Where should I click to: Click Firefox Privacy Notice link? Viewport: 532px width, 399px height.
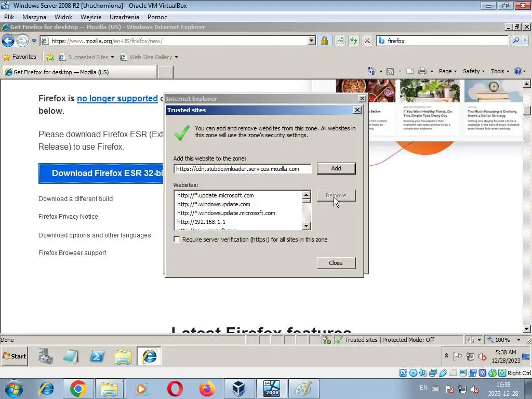[x=68, y=217]
